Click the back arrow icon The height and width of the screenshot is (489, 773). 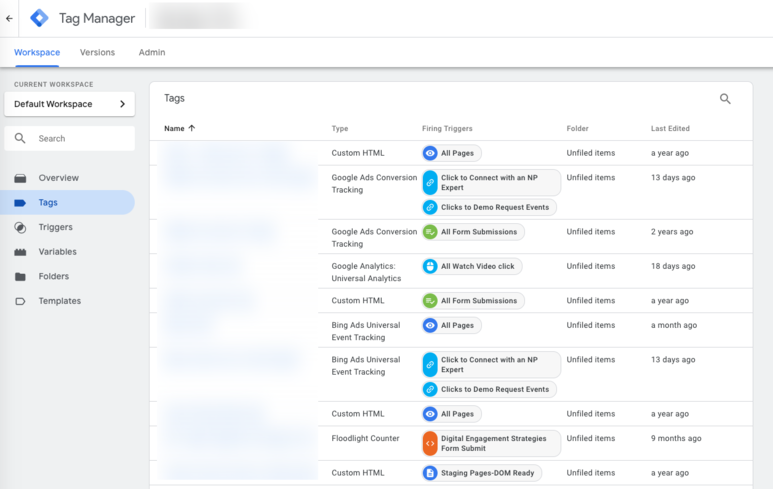[9, 19]
